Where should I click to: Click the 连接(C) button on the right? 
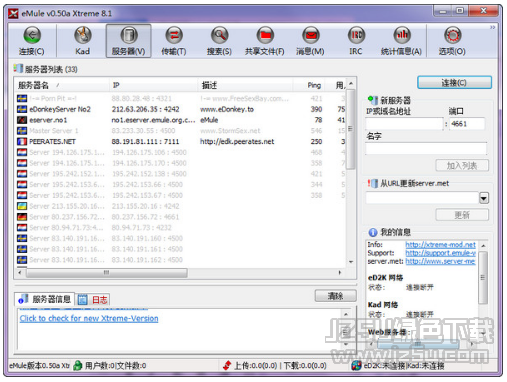coord(454,83)
